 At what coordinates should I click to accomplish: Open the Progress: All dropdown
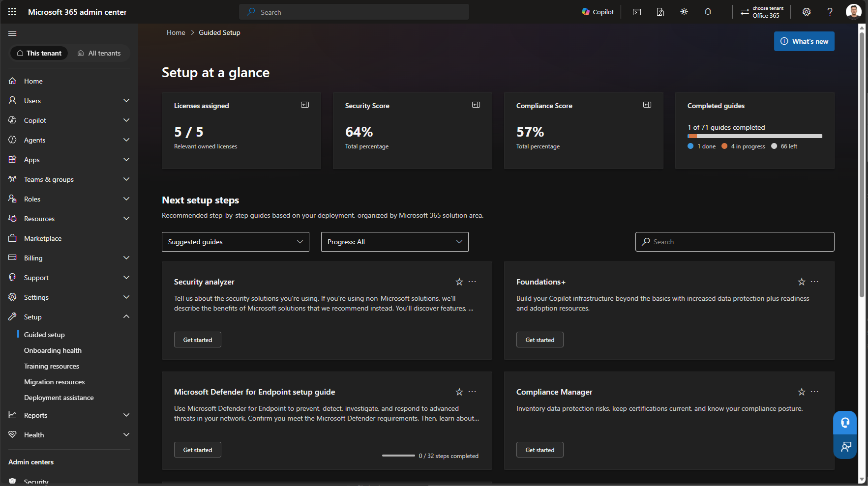coord(395,242)
